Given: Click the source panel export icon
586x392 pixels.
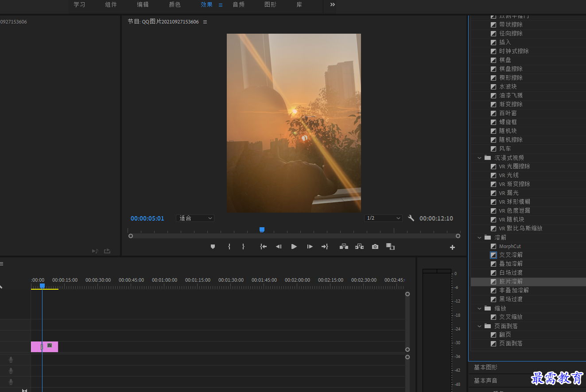Looking at the screenshot, I should [x=107, y=251].
